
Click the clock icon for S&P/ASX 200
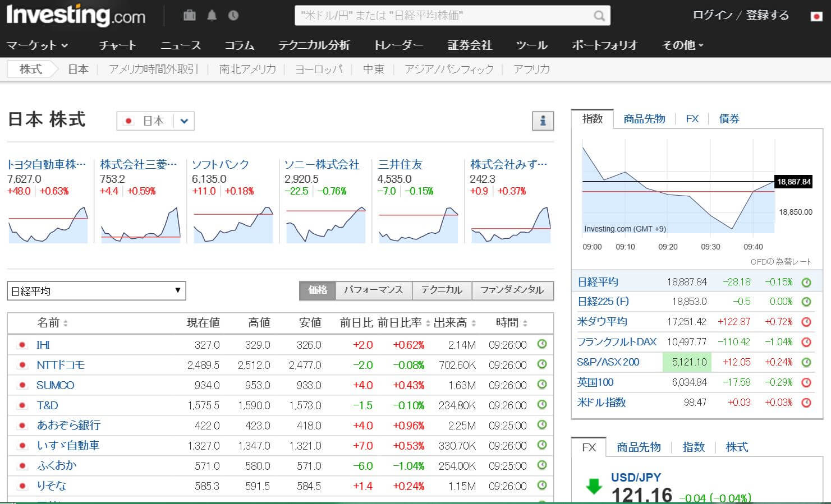point(806,362)
